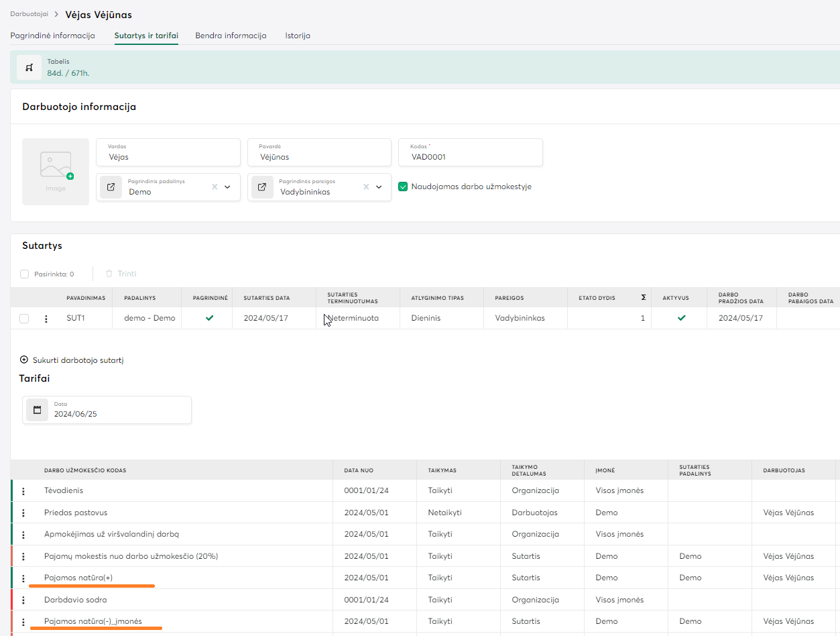Viewport: 840px width, 636px height.
Task: Open linked Pagrindinės pareigos record icon
Action: tap(262, 187)
